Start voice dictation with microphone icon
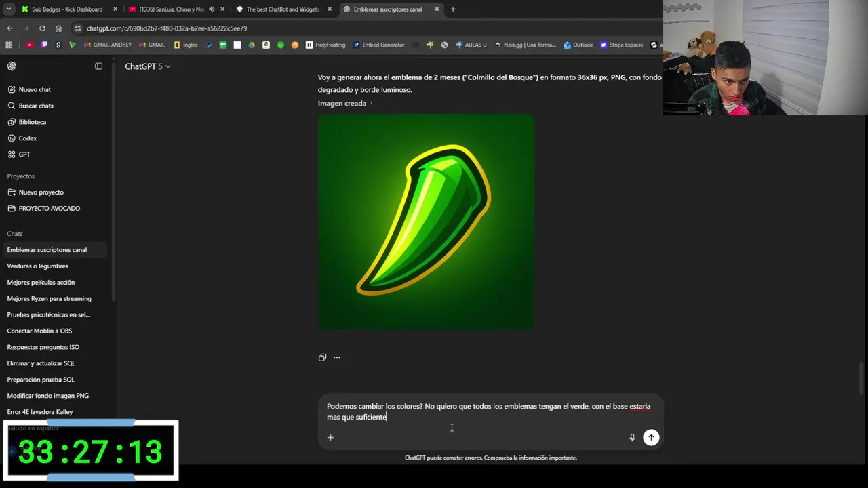The image size is (868, 488). coord(632,438)
